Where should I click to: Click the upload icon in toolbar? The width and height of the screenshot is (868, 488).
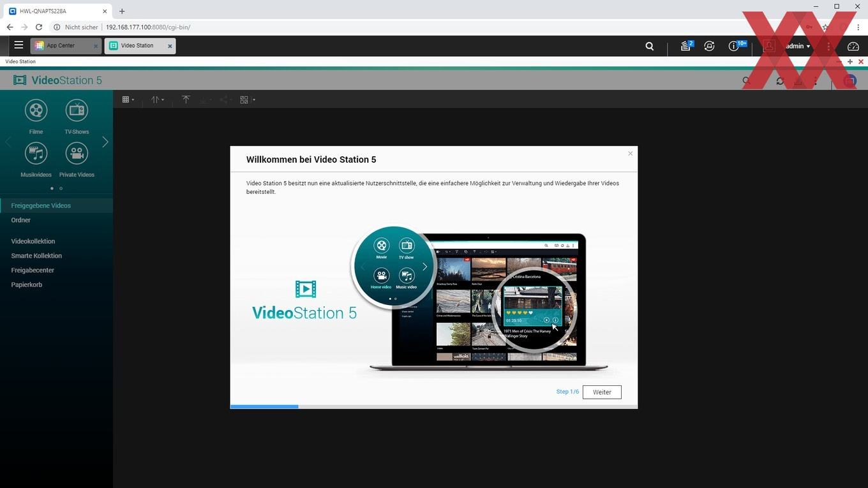[x=186, y=100]
